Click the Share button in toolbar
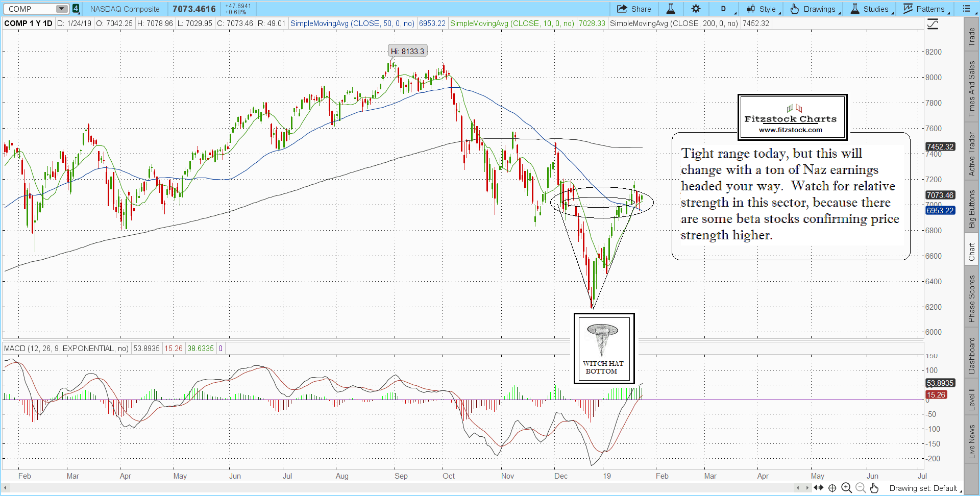Image resolution: width=980 pixels, height=496 pixels. (x=634, y=9)
